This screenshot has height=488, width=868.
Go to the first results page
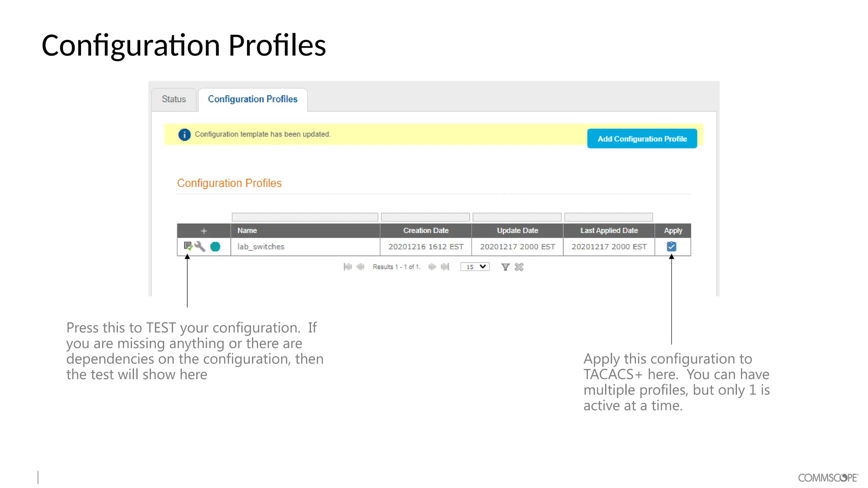click(348, 267)
